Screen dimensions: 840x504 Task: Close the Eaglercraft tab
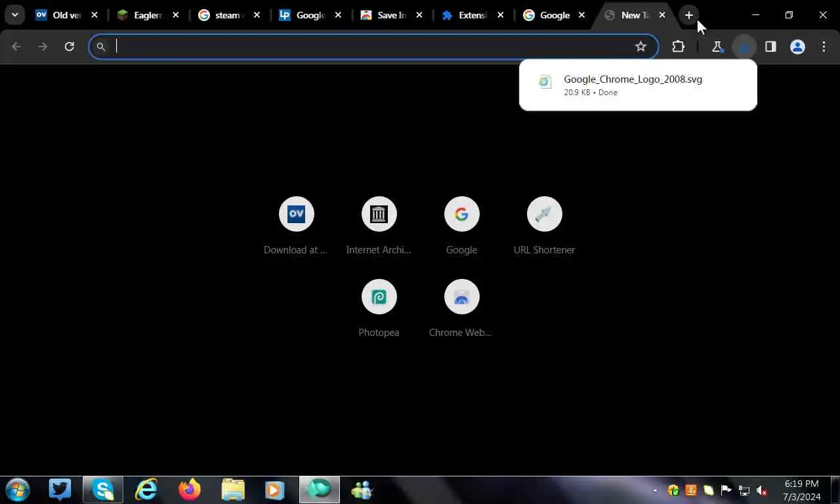coord(175,15)
